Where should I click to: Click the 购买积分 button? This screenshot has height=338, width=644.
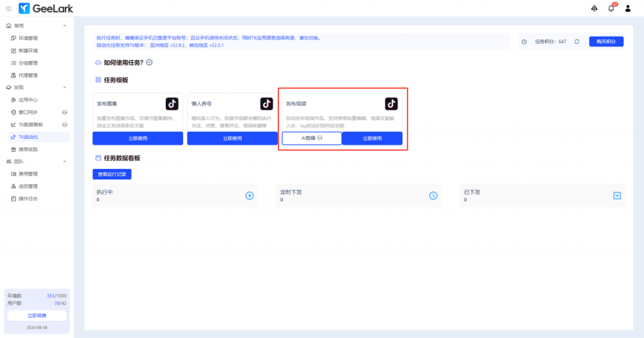[x=606, y=41]
